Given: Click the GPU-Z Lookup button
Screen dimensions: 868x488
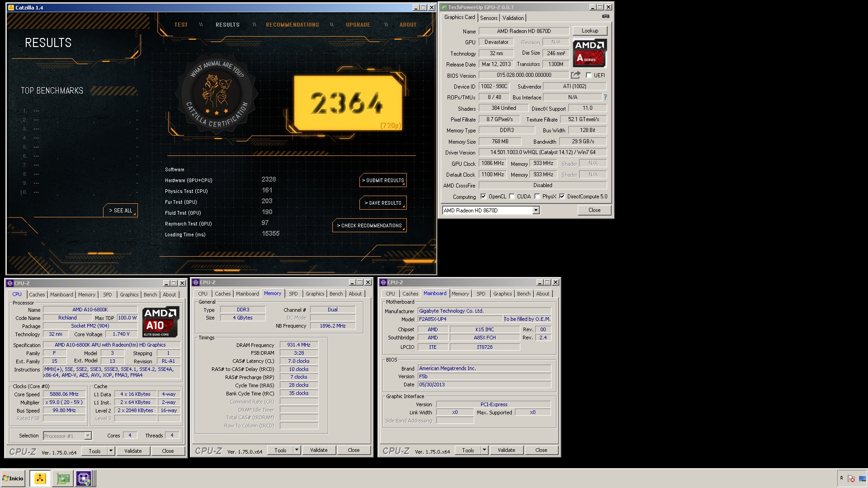Looking at the screenshot, I should (x=590, y=31).
